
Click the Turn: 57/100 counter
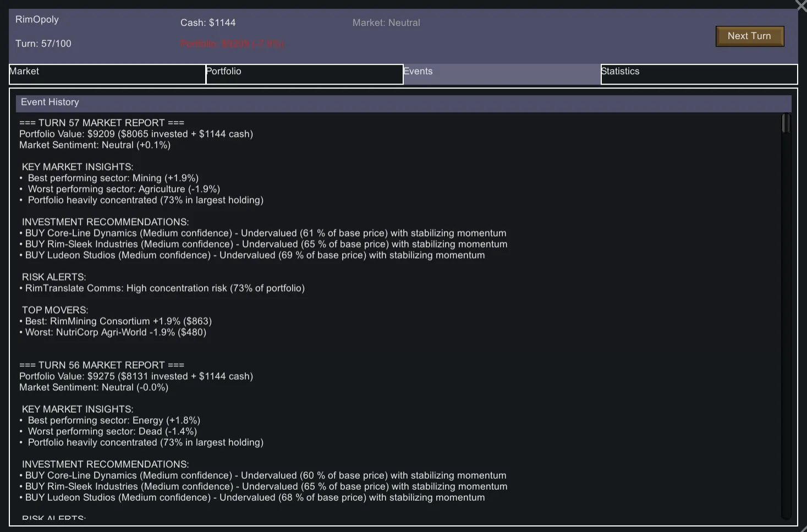tap(43, 44)
